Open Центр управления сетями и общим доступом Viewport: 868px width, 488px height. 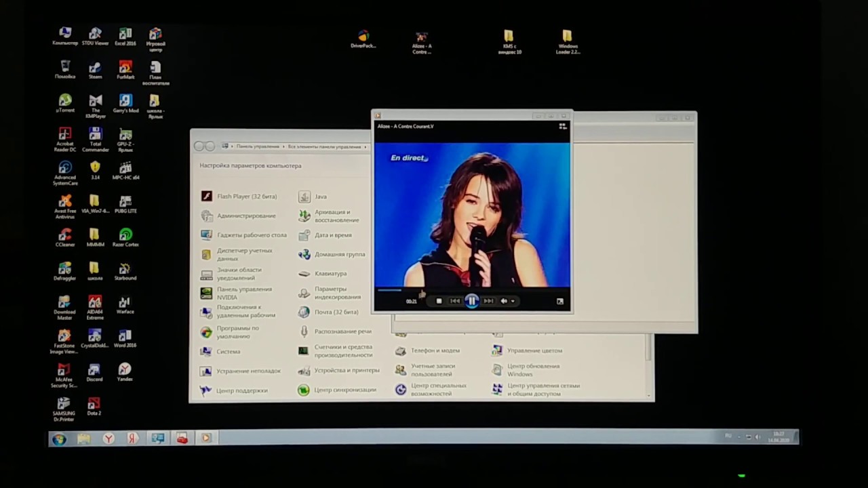point(536,390)
